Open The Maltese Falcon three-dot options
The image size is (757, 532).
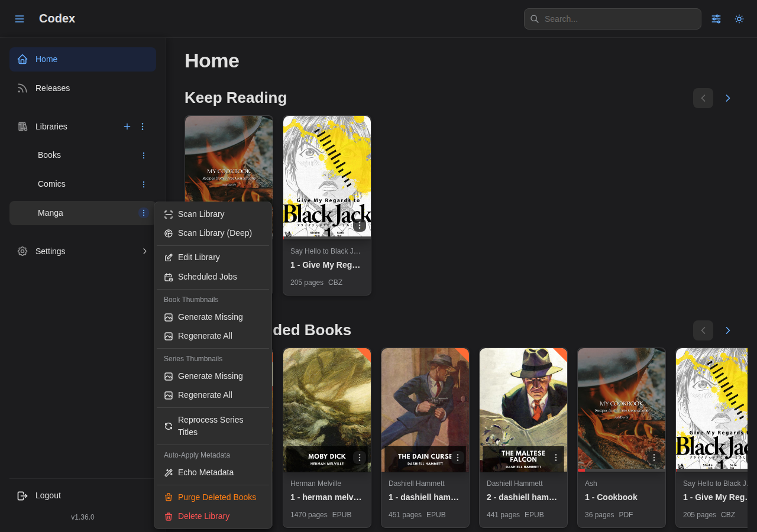pyautogui.click(x=555, y=458)
